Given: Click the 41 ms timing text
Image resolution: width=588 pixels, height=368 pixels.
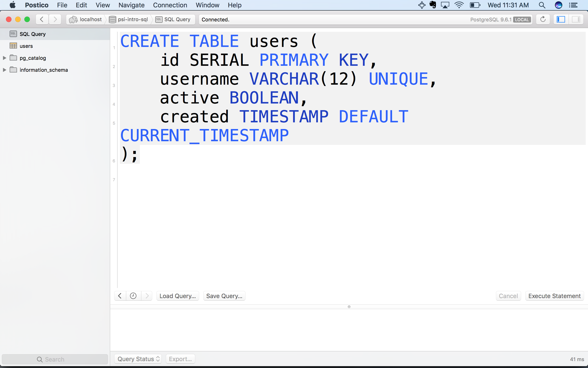Looking at the screenshot, I should (577, 359).
